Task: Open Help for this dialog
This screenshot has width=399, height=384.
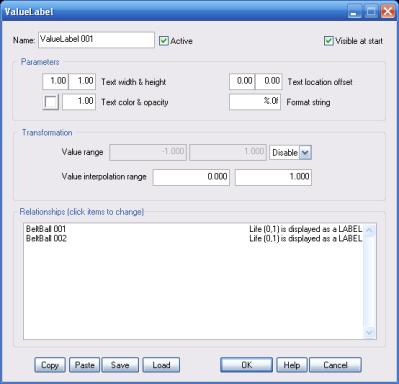Action: pos(292,365)
